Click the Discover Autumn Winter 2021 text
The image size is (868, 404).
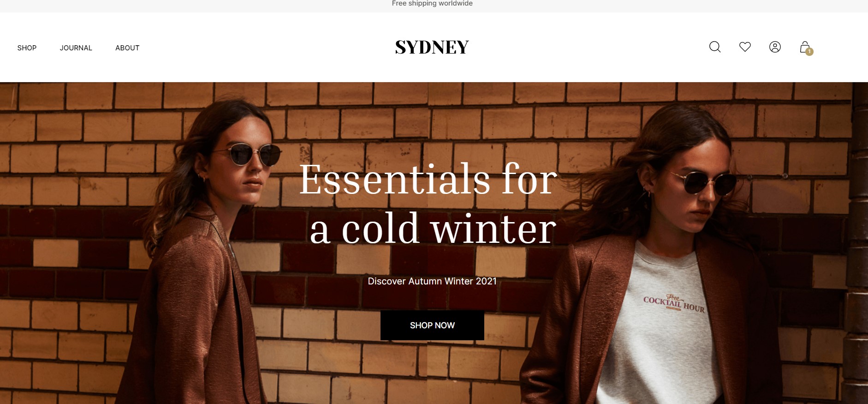(432, 281)
